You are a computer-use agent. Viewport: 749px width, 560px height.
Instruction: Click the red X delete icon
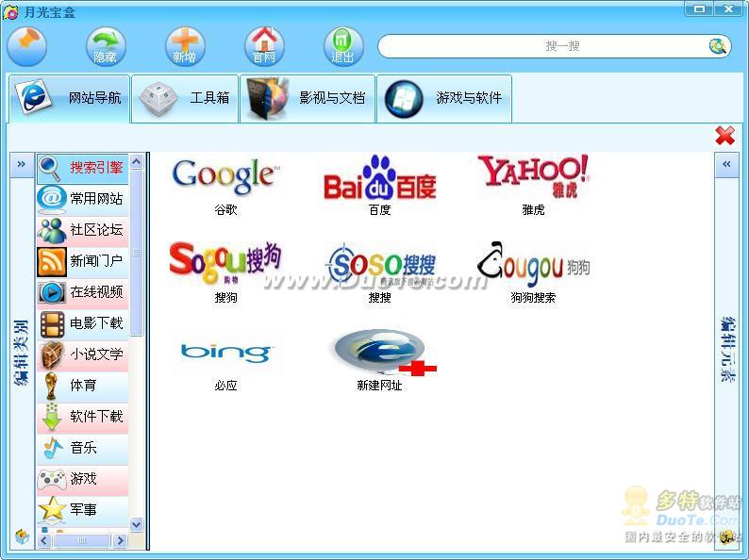(x=724, y=136)
